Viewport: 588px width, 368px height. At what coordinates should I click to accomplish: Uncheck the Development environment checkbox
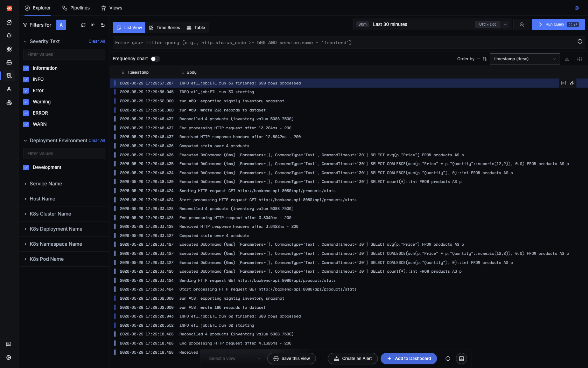pyautogui.click(x=26, y=168)
